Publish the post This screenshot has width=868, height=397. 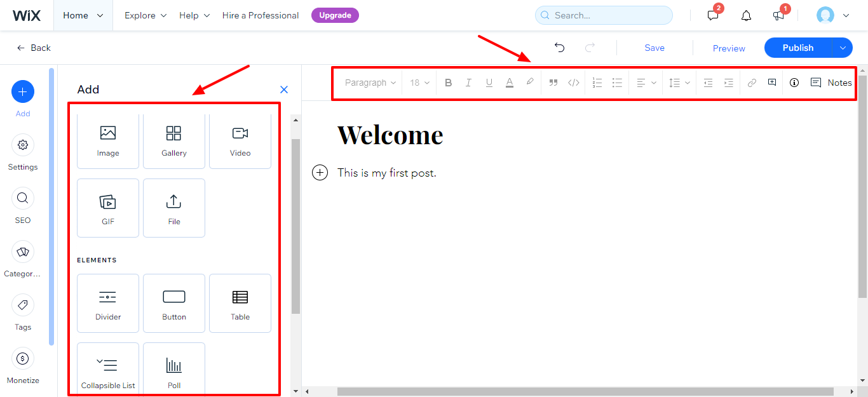798,48
